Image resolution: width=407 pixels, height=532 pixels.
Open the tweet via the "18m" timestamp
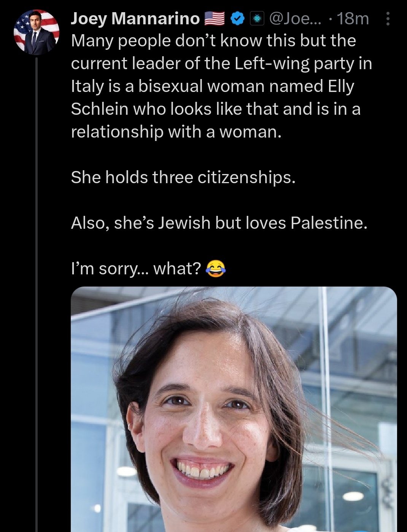tap(353, 19)
